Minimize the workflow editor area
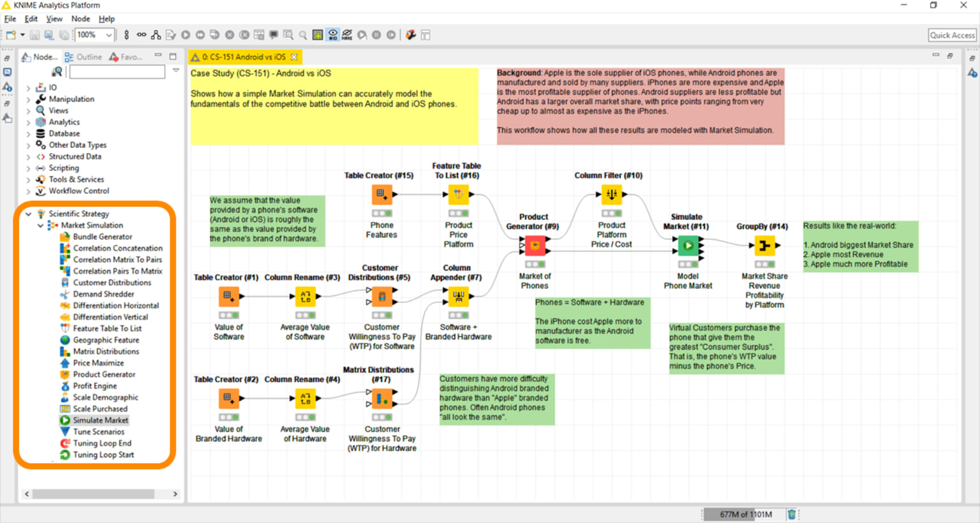Viewport: 980px width, 523px height. [936, 56]
